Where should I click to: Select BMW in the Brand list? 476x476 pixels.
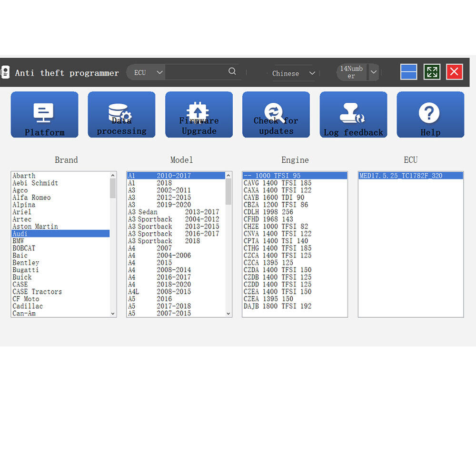[x=18, y=241]
